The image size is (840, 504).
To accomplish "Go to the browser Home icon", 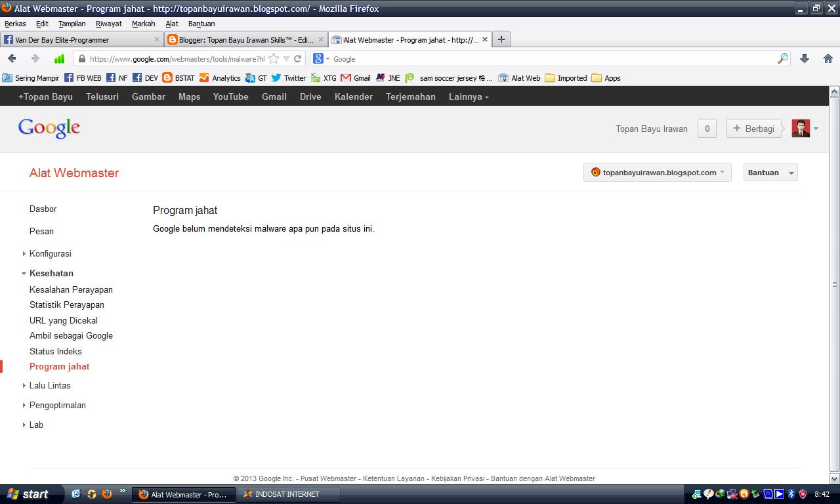I will (x=828, y=58).
